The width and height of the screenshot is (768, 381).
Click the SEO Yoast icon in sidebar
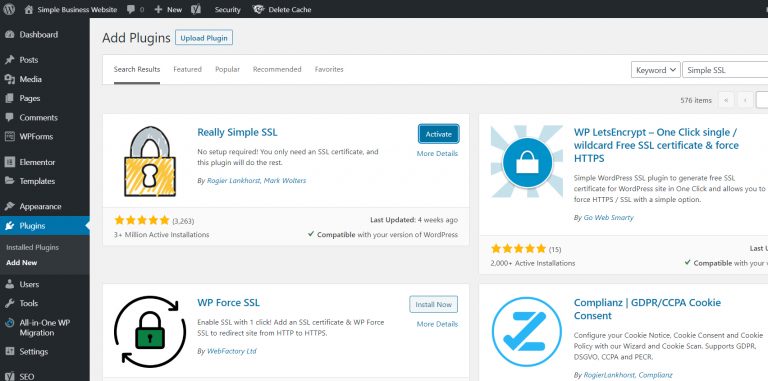pyautogui.click(x=9, y=377)
